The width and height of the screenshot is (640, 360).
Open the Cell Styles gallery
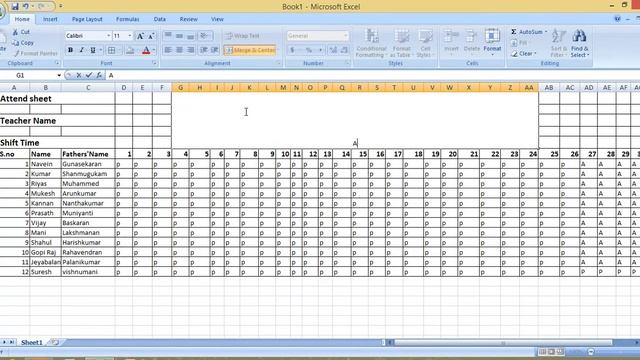(425, 43)
